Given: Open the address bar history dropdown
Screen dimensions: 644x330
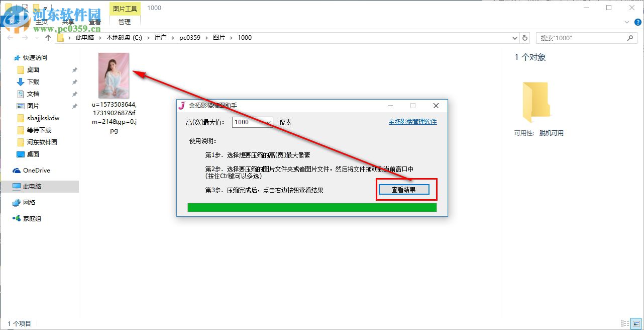Looking at the screenshot, I should pos(514,38).
